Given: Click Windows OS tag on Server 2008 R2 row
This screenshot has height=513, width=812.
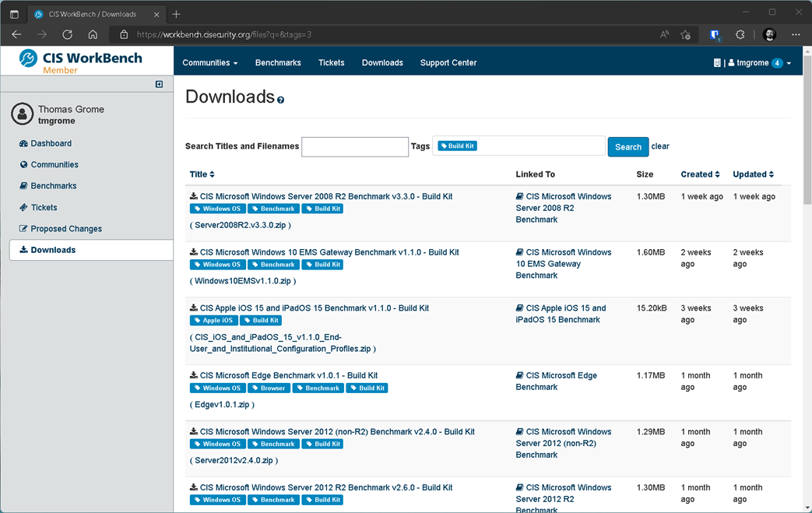Looking at the screenshot, I should coord(217,209).
